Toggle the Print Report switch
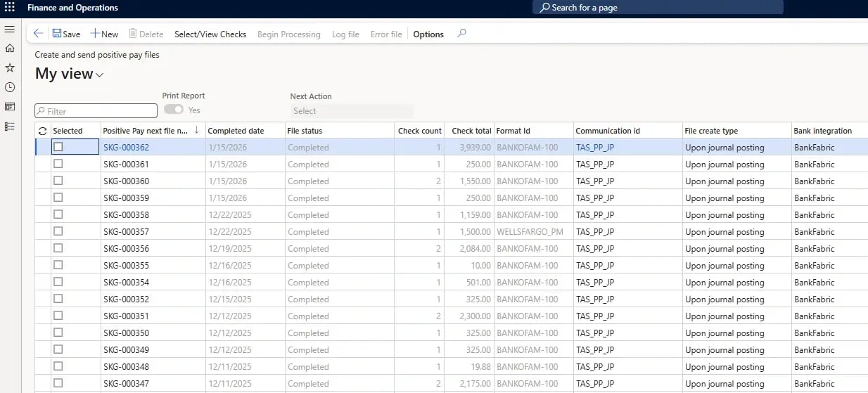This screenshot has width=868, height=393. pyautogui.click(x=174, y=110)
